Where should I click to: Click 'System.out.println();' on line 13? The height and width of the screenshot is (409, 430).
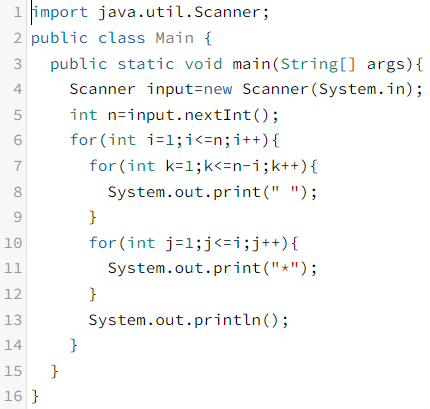click(x=188, y=320)
